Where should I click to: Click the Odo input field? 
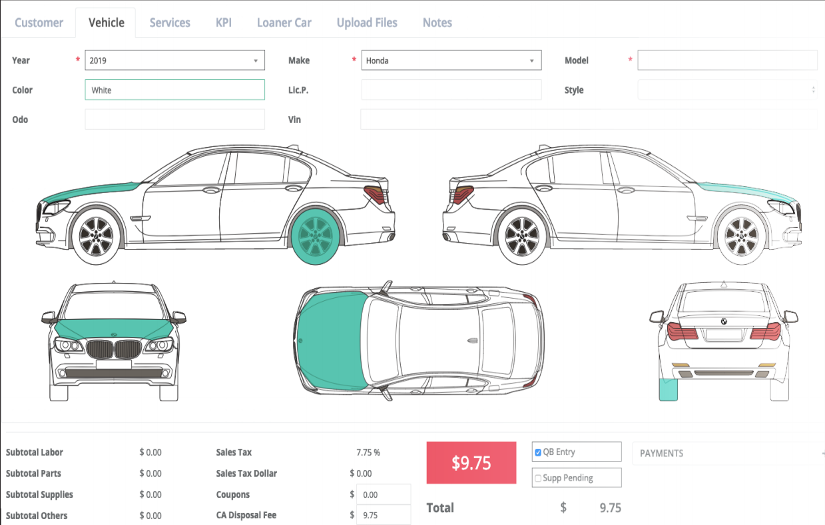tap(175, 119)
